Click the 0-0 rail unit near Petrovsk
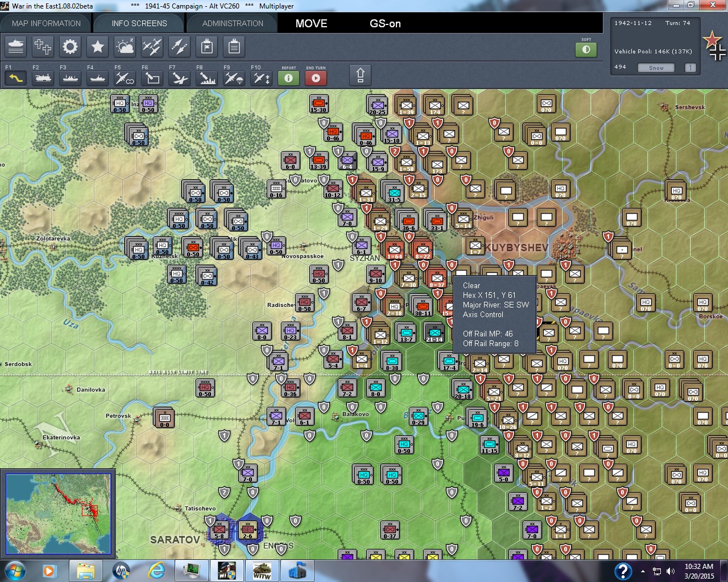 tap(164, 418)
